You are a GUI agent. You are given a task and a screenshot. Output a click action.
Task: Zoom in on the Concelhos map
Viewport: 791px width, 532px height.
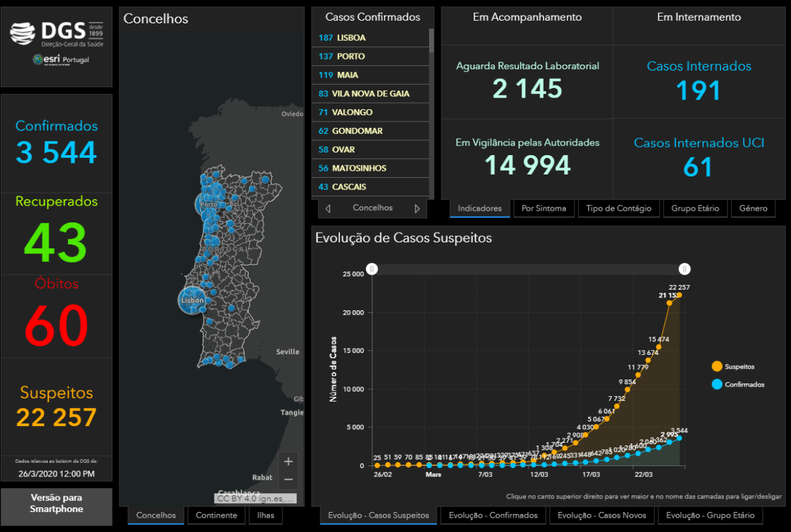click(x=288, y=462)
